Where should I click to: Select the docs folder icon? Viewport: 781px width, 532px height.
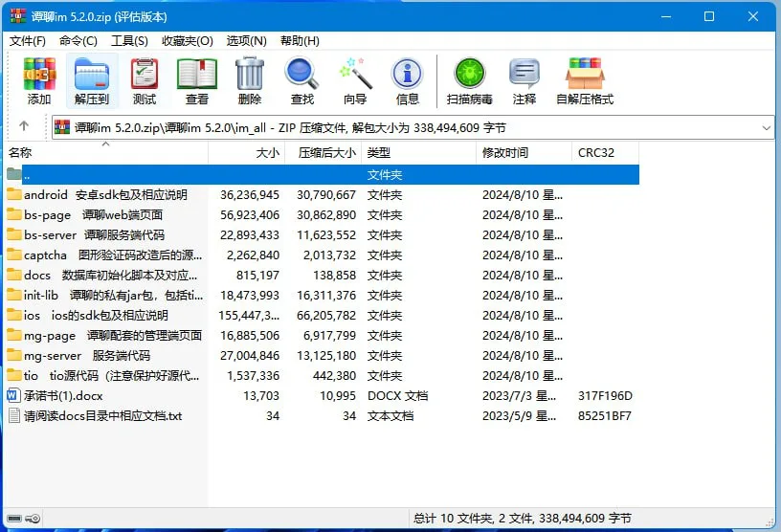pos(14,275)
